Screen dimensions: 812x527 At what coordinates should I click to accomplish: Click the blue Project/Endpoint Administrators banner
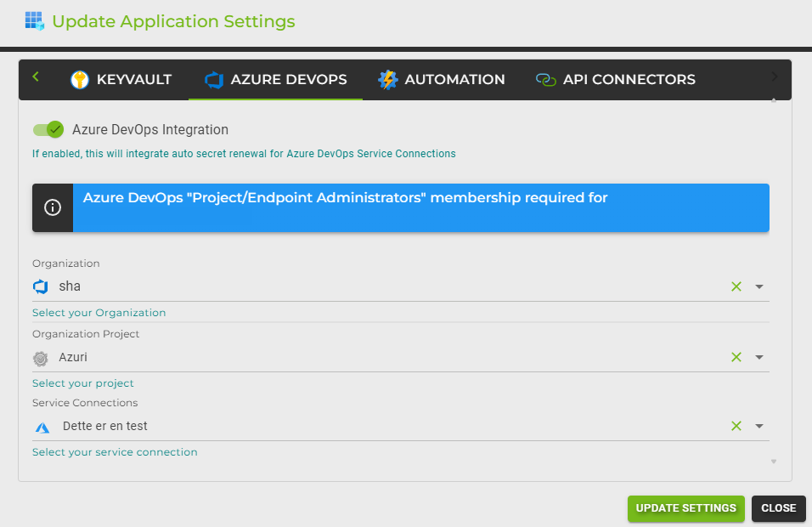(x=400, y=207)
